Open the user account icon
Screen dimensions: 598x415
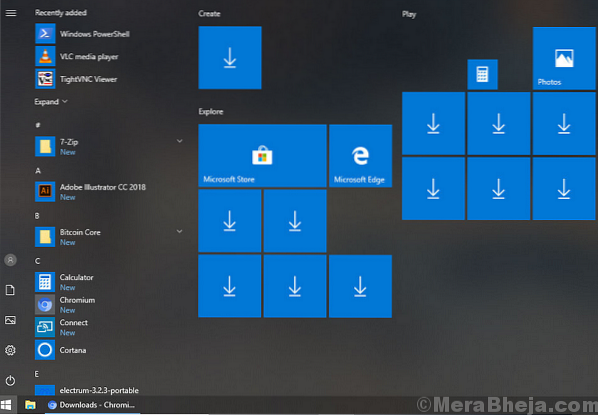10,260
